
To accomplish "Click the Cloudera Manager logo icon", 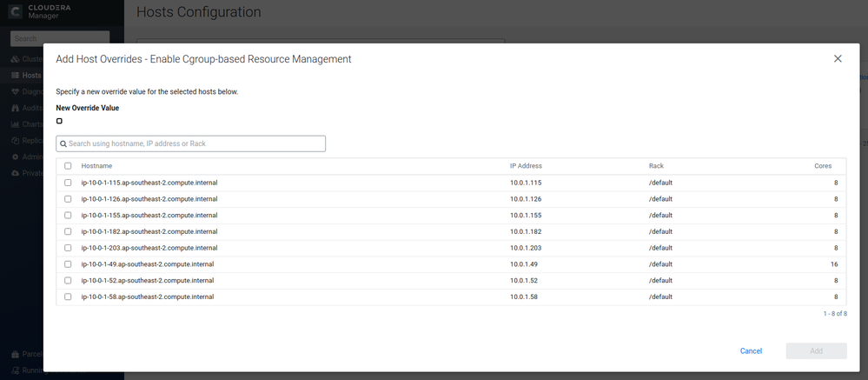I will [x=16, y=11].
